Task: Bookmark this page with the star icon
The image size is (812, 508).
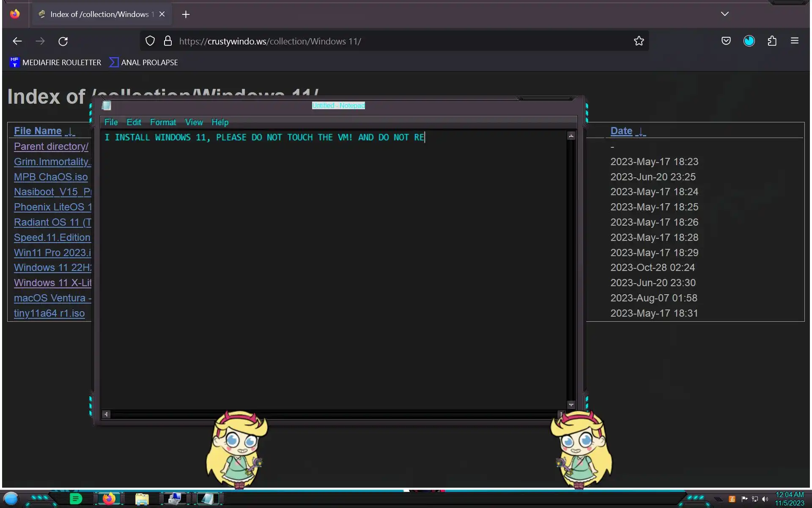Action: (639, 41)
